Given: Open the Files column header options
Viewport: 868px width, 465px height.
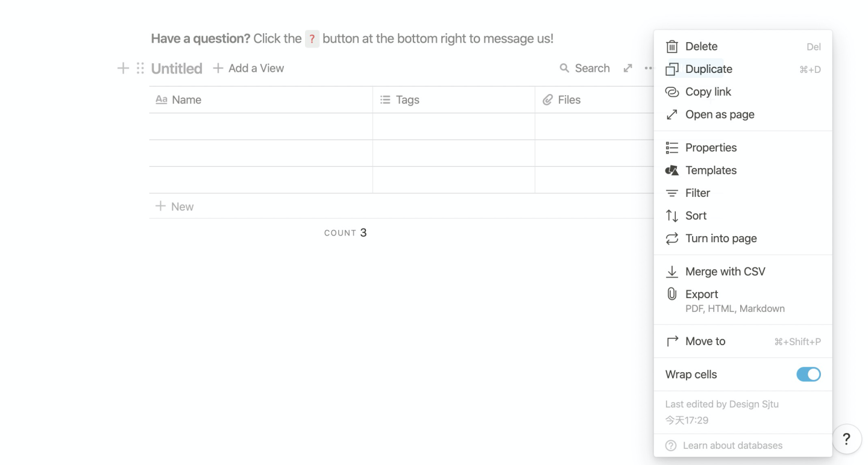Looking at the screenshot, I should pos(569,100).
